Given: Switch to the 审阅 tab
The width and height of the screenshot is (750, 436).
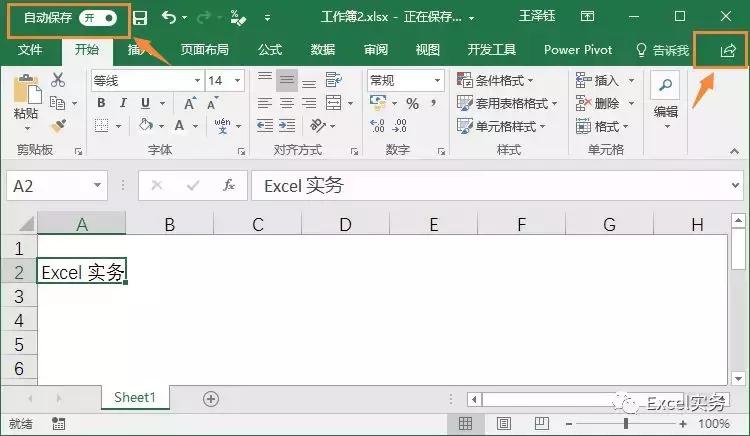Looking at the screenshot, I should pyautogui.click(x=375, y=50).
